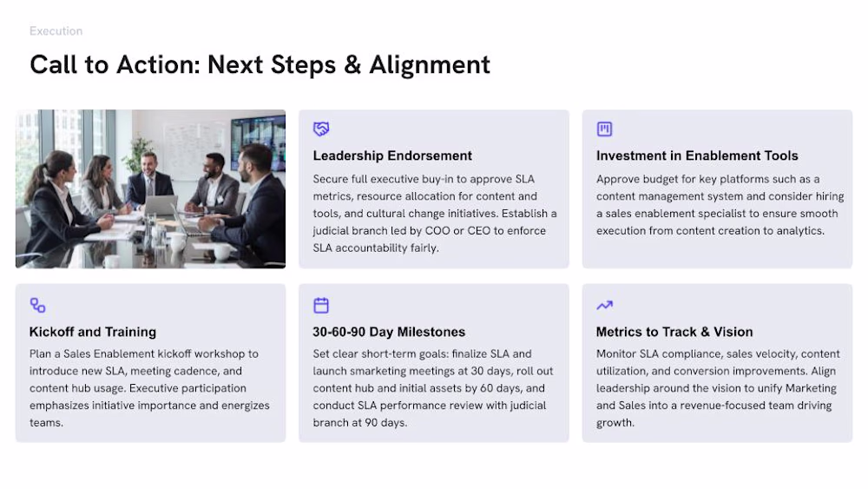Click the handshake icon above Leadership Endorsement
The height and width of the screenshot is (489, 868).
tap(321, 129)
